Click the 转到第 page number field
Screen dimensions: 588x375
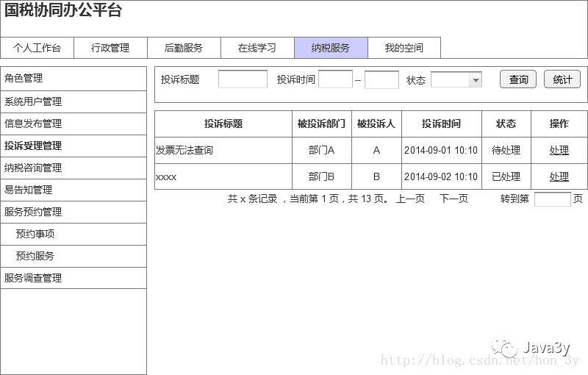pos(553,199)
